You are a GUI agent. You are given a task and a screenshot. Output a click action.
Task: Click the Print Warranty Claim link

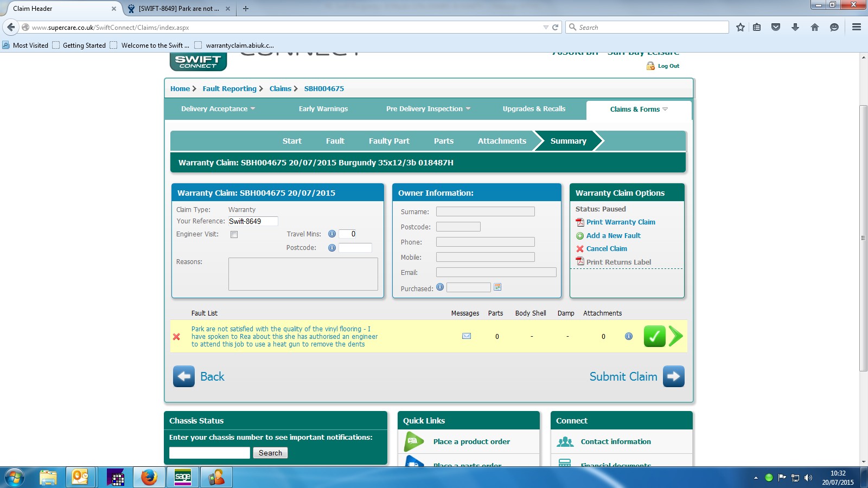point(621,222)
